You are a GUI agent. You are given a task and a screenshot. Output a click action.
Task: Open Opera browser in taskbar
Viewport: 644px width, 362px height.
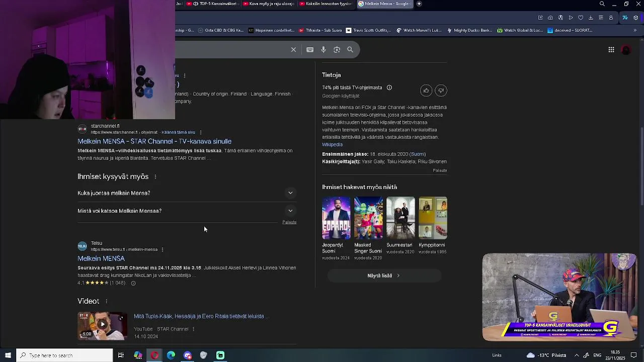tap(154, 355)
